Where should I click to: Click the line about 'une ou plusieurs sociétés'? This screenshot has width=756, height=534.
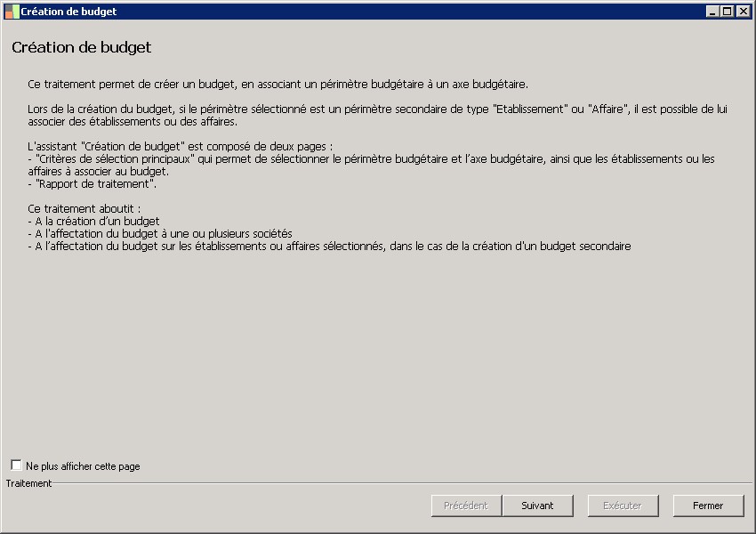(160, 233)
